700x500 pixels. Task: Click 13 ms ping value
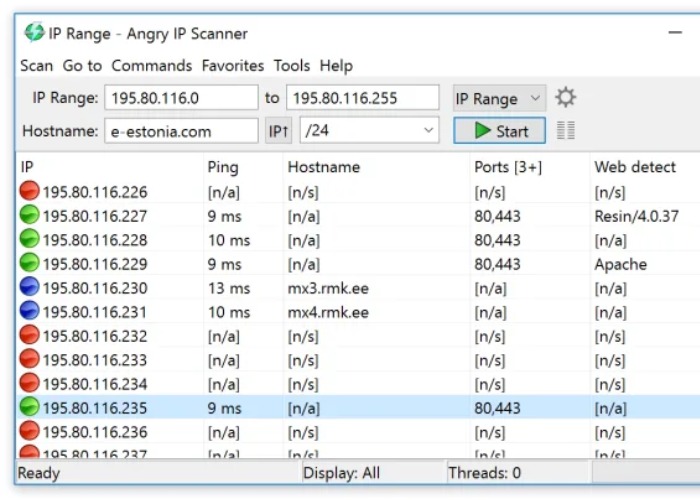tap(229, 288)
